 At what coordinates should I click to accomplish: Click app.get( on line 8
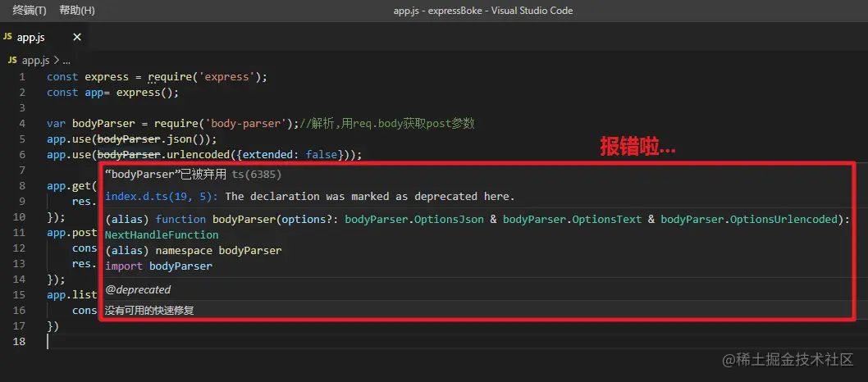[72, 185]
